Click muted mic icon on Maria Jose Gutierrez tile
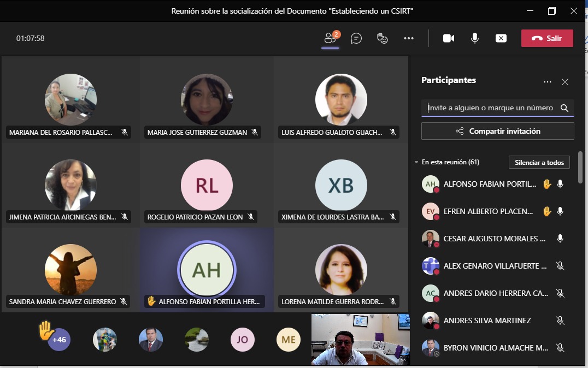588x368 pixels. click(x=255, y=132)
